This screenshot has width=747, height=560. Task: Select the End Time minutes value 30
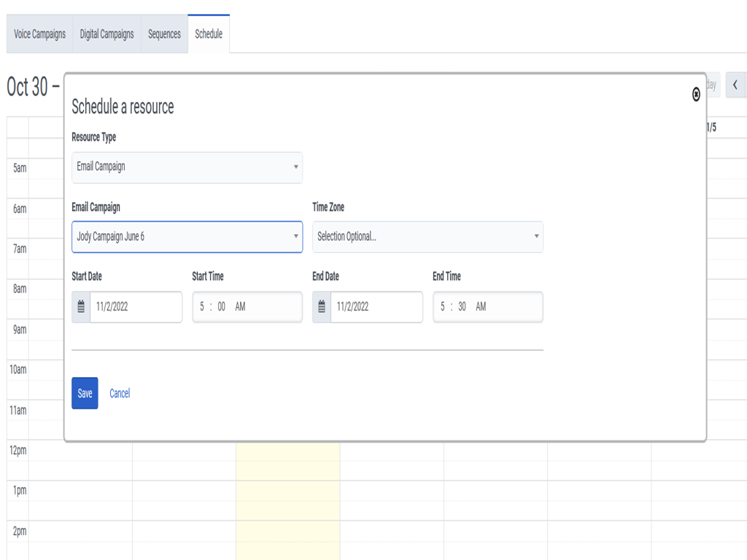(462, 307)
